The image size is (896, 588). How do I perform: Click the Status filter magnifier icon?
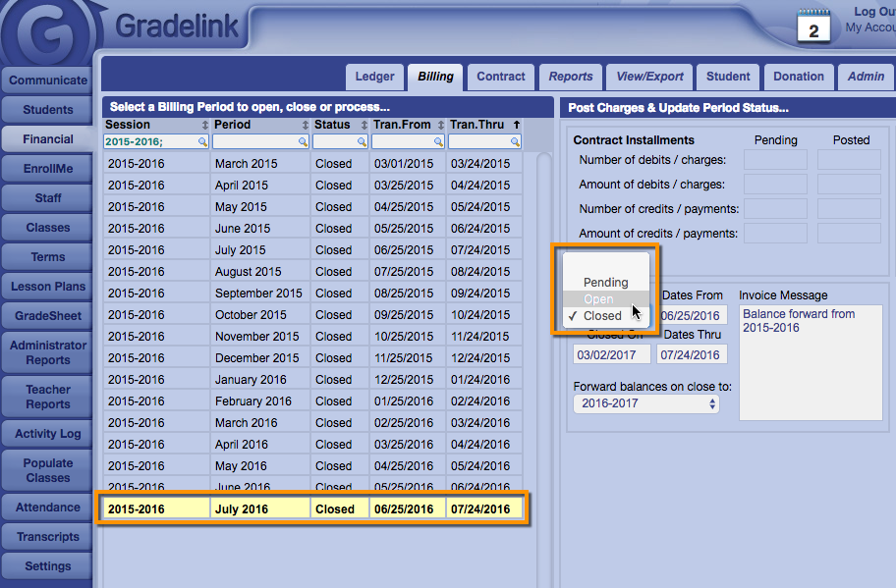pos(363,142)
